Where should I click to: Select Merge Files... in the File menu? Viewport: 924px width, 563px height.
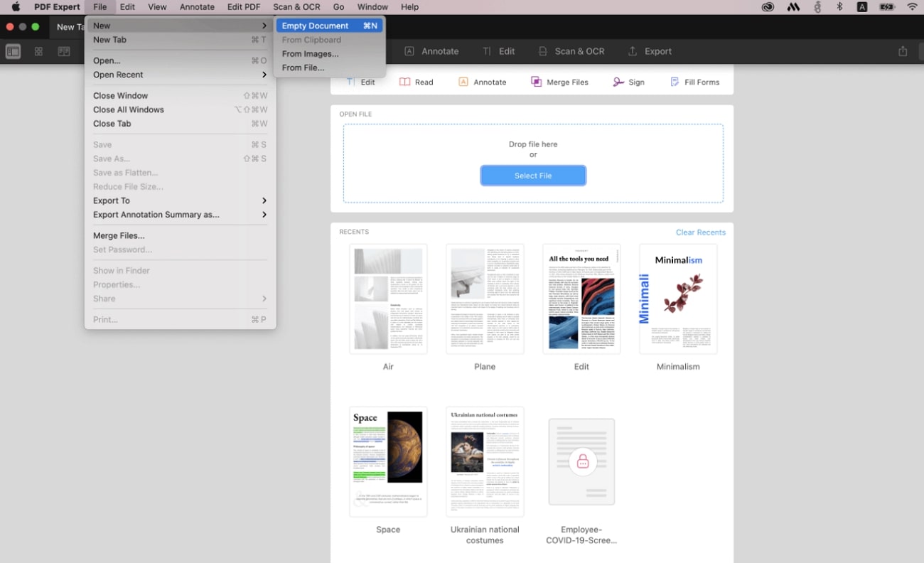click(x=180, y=236)
